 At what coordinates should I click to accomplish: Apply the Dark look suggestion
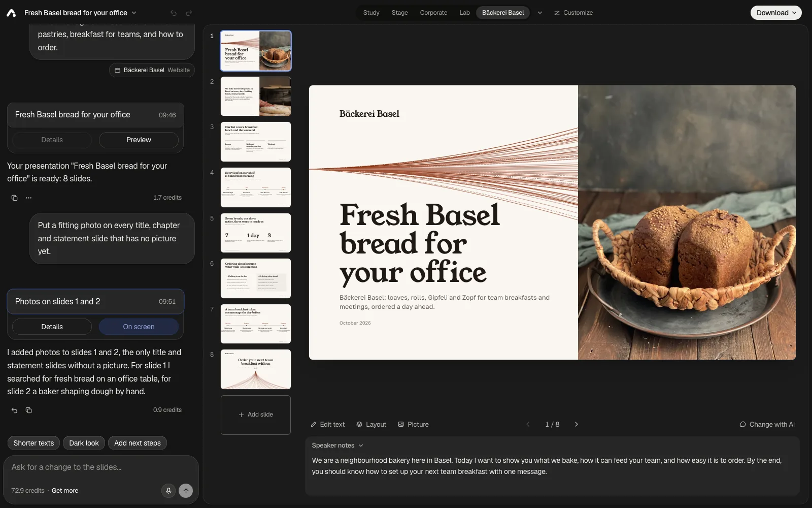pyautogui.click(x=84, y=443)
